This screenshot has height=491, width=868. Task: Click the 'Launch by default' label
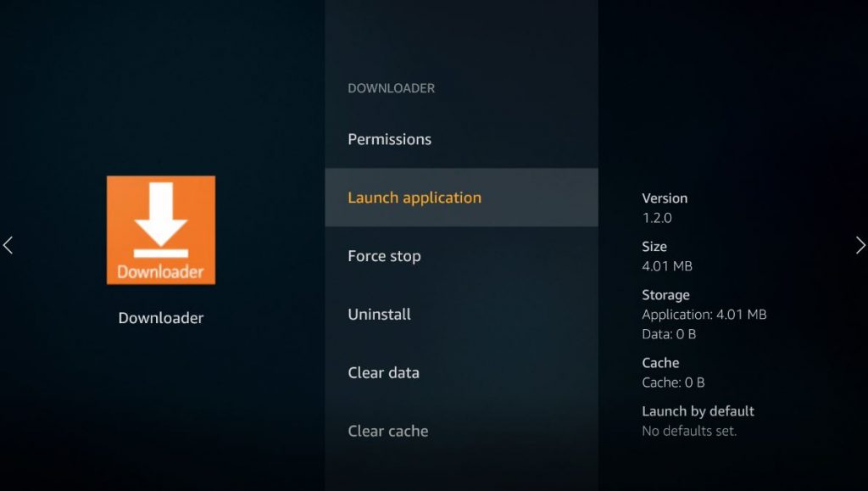(x=698, y=411)
